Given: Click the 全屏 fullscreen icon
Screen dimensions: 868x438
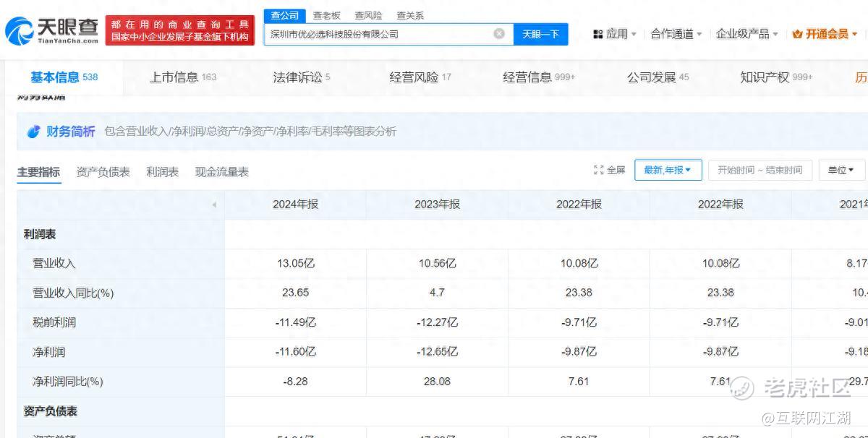Looking at the screenshot, I should point(598,170).
